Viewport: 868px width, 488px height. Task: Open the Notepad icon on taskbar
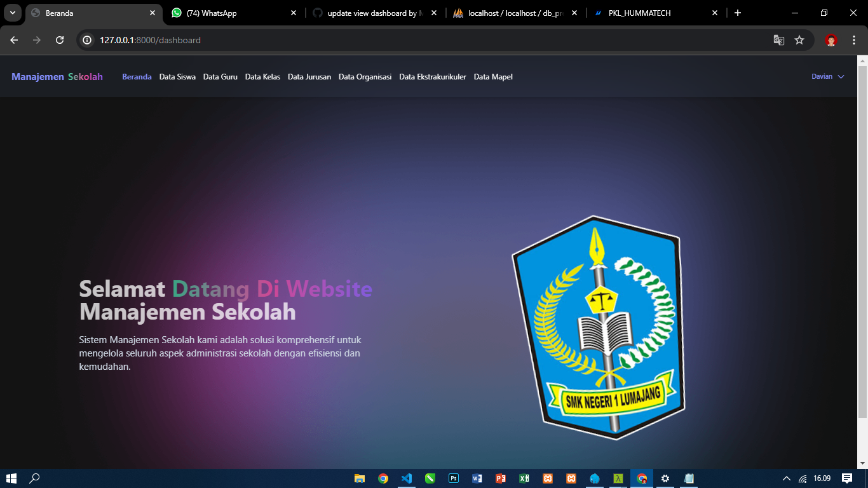(689, 478)
